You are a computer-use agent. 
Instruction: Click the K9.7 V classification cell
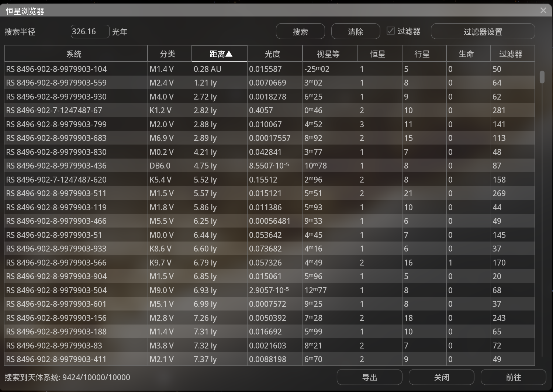(x=170, y=263)
